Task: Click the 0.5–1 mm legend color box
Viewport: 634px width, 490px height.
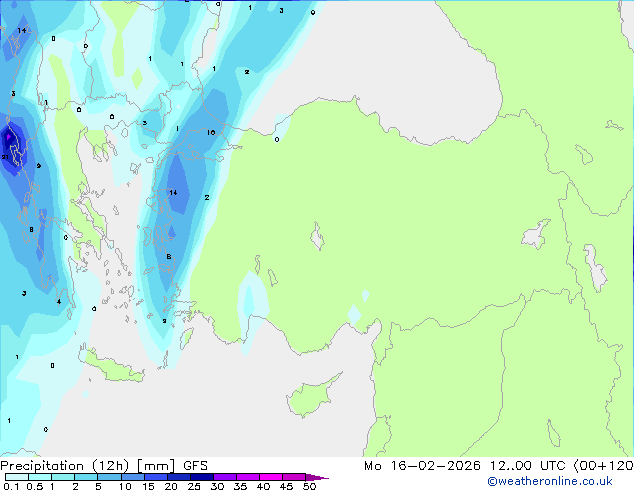Action: pyautogui.click(x=40, y=477)
